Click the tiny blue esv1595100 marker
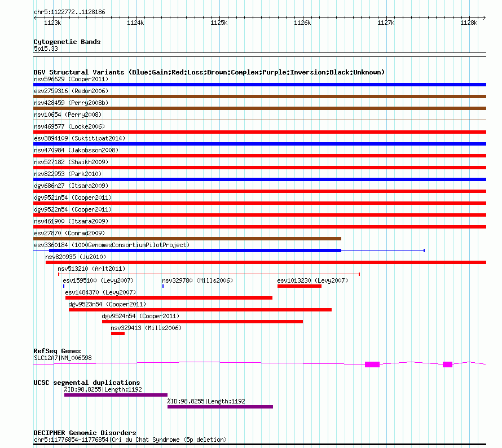 click(x=64, y=286)
